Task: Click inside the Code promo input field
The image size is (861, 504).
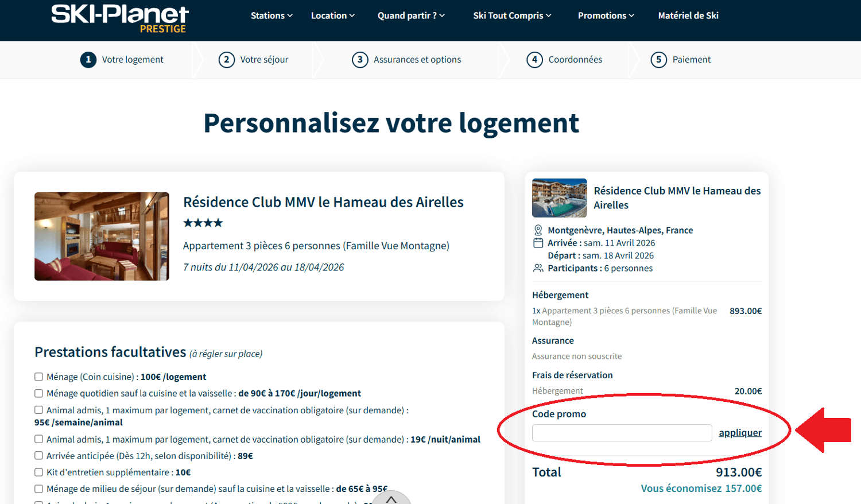Action: point(622,433)
